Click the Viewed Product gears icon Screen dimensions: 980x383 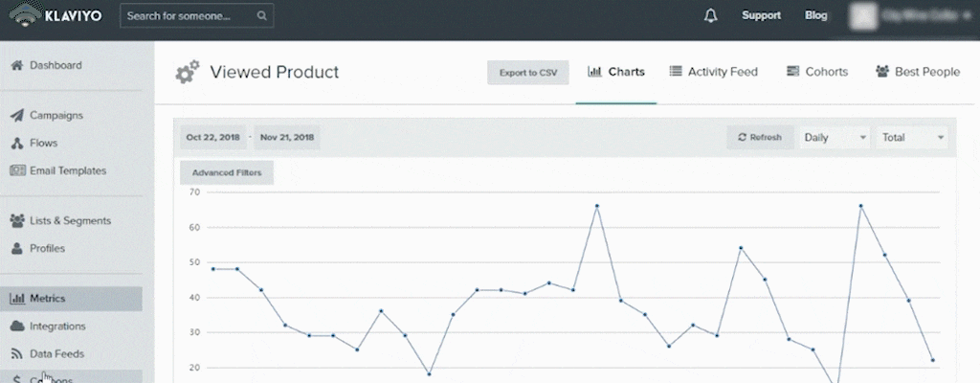click(x=187, y=72)
